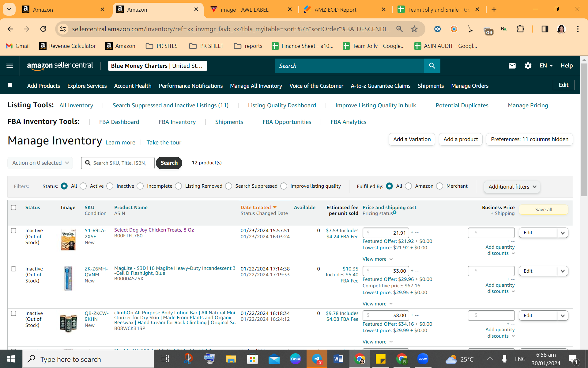
Task: Click the bookmark flag icon in the nav bar
Action: pyautogui.click(x=10, y=85)
